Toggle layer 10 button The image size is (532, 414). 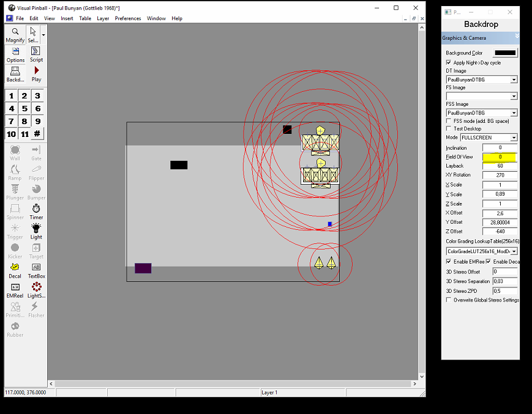(x=11, y=134)
